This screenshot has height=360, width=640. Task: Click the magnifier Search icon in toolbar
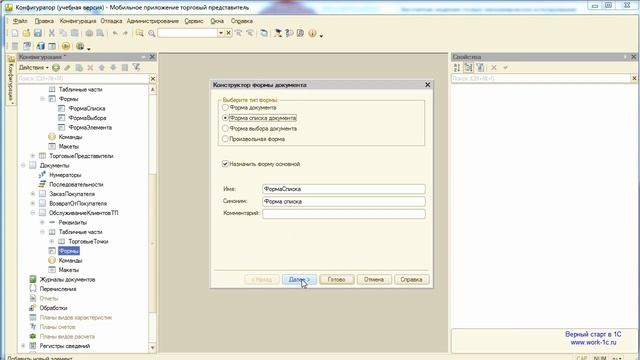pyautogui.click(x=151, y=33)
